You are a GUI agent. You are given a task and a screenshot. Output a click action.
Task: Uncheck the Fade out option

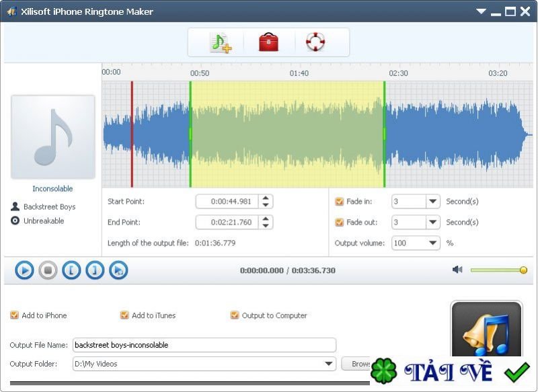tap(340, 222)
